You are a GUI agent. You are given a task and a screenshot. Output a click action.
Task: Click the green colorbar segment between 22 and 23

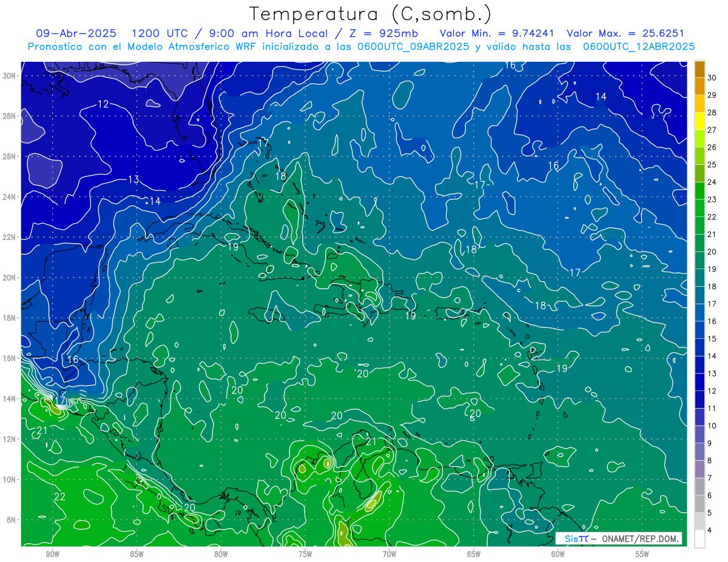[699, 209]
